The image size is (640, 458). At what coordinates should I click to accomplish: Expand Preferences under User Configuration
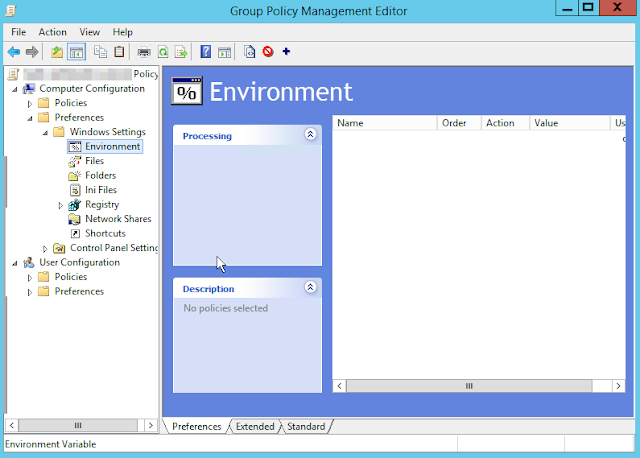click(30, 292)
